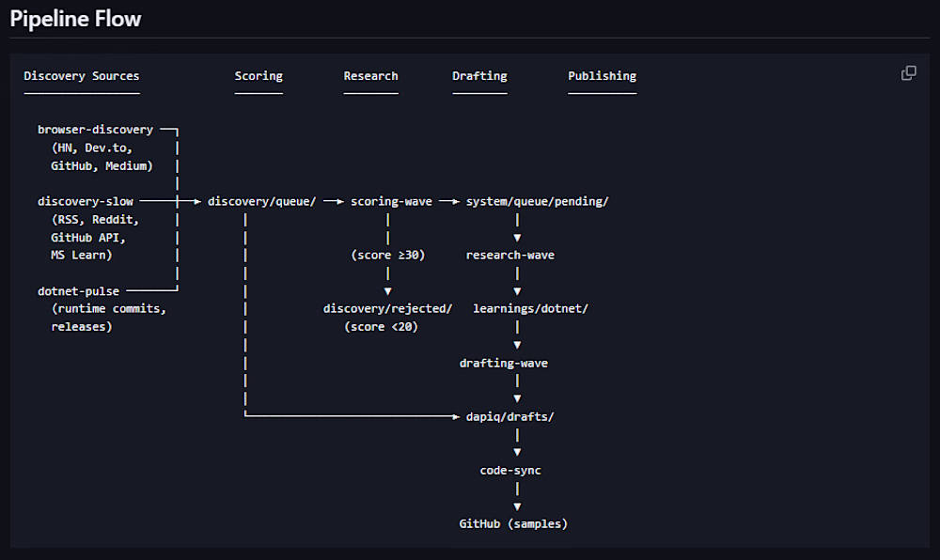The height and width of the screenshot is (560, 940).
Task: Click the research-wave step text
Action: pos(509,255)
